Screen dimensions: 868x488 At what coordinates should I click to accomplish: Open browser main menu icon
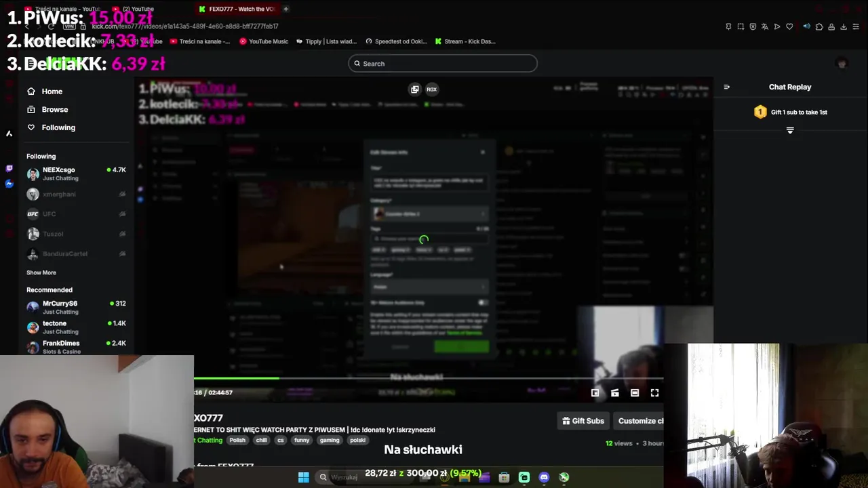(856, 26)
